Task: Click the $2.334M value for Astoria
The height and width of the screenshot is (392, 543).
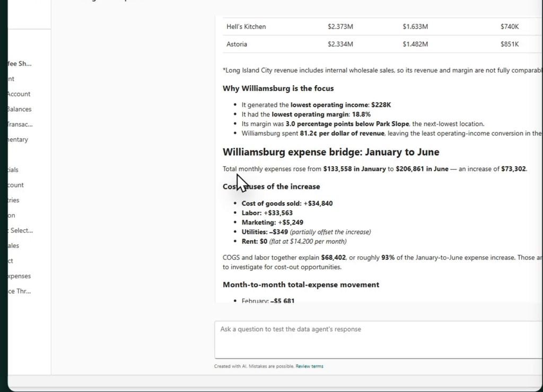Action: click(x=340, y=44)
